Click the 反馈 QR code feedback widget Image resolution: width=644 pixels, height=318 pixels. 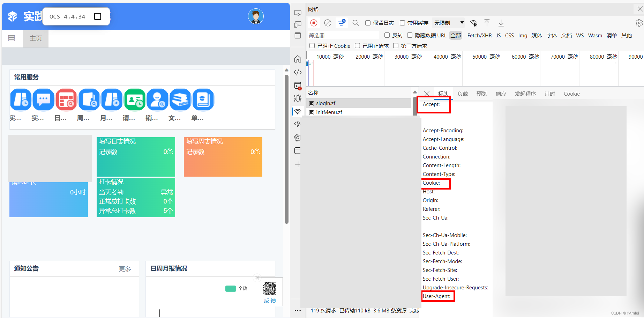coord(270,292)
